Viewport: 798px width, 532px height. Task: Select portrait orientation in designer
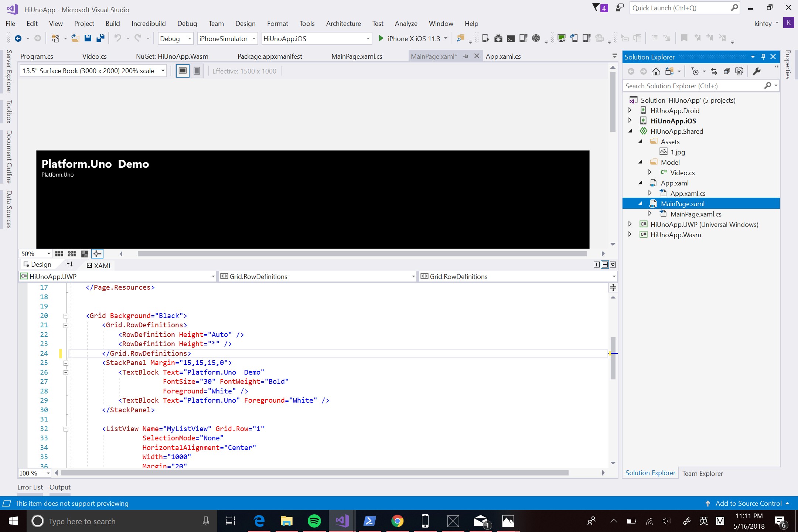coord(197,71)
